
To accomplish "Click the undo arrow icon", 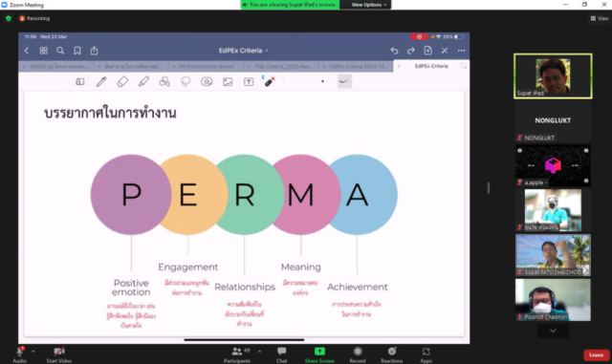I will pyautogui.click(x=394, y=51).
